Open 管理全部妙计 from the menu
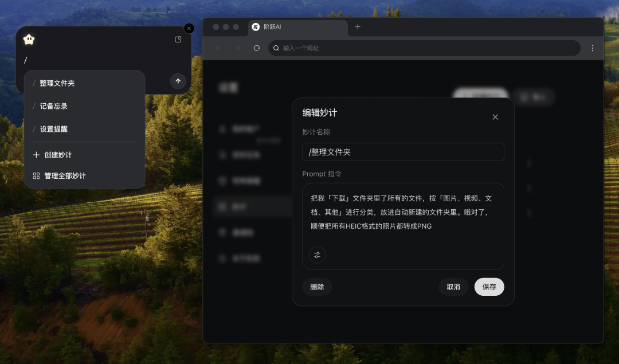The height and width of the screenshot is (364, 619). point(84,176)
